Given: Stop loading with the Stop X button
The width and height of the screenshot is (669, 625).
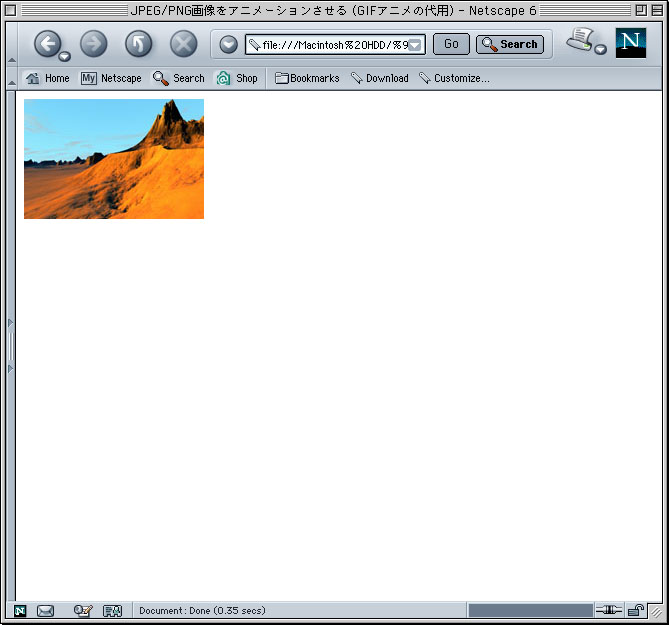Looking at the screenshot, I should [x=183, y=44].
